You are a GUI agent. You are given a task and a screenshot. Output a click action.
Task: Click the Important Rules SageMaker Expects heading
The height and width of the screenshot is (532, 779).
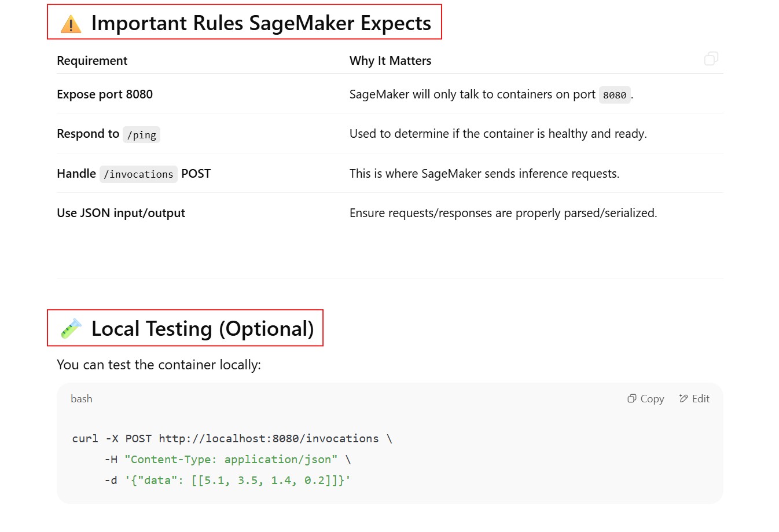[x=261, y=23]
